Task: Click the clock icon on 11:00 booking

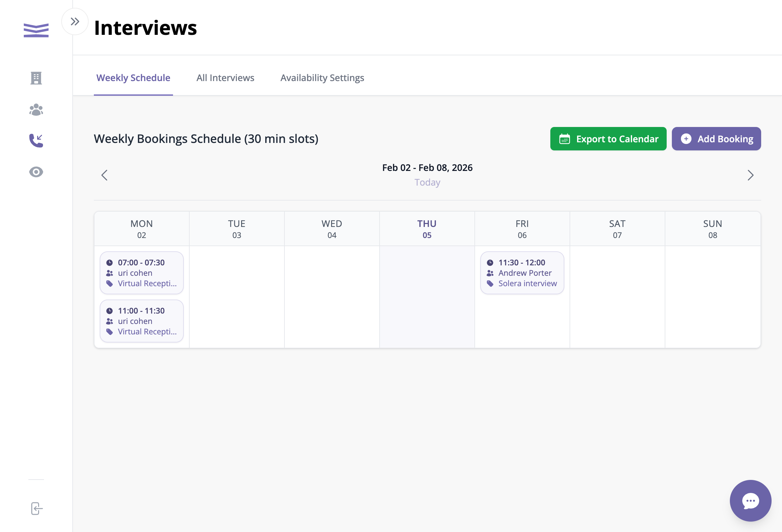Action: point(109,311)
